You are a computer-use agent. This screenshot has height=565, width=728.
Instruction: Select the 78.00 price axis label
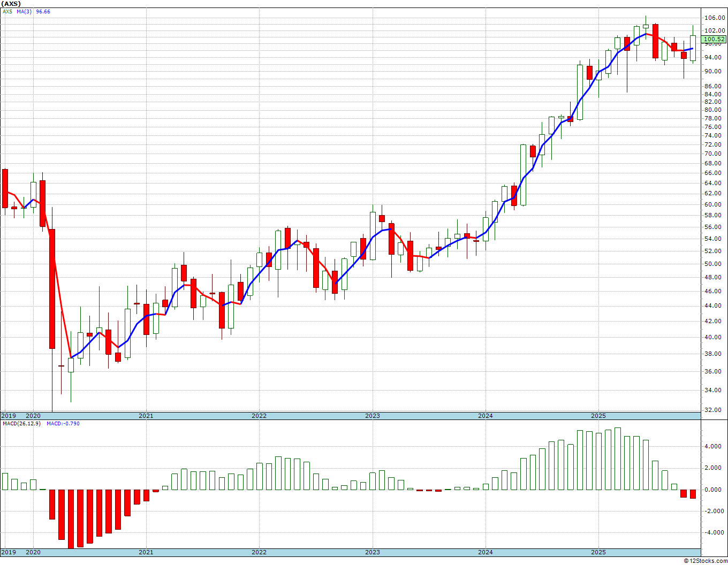[715, 118]
